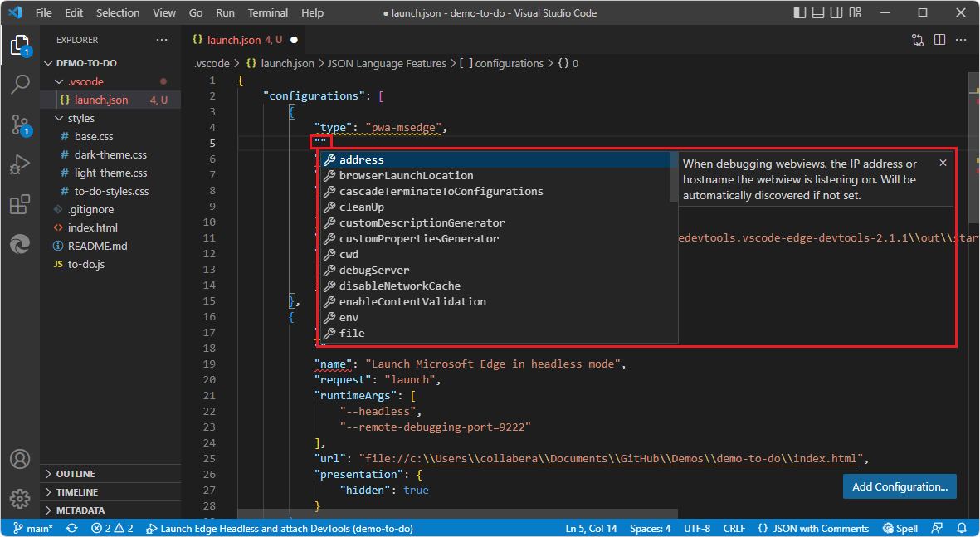
Task: Open the Search view
Action: [x=20, y=84]
